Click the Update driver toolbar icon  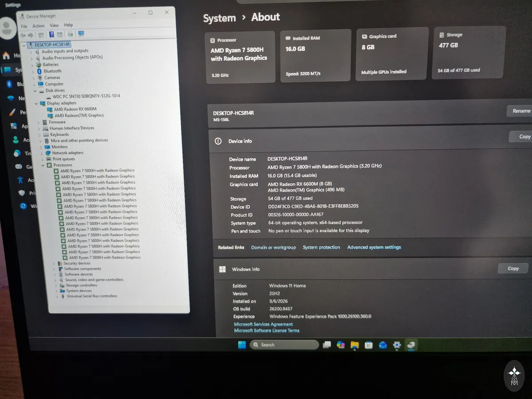click(x=70, y=35)
